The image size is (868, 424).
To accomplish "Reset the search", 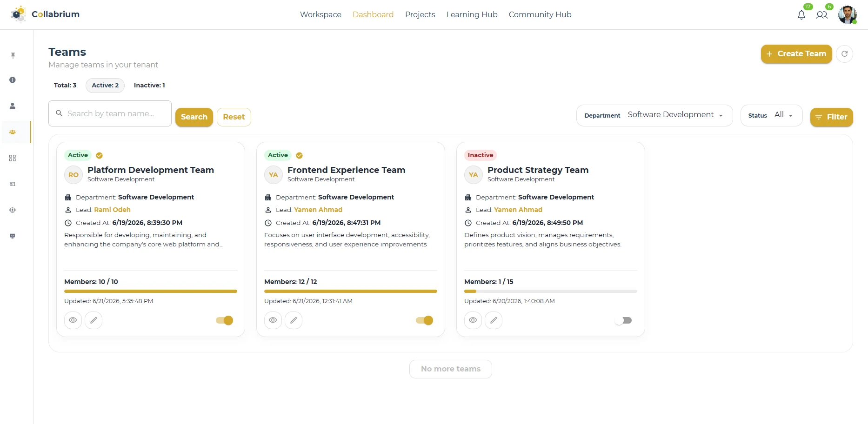I will 234,117.
